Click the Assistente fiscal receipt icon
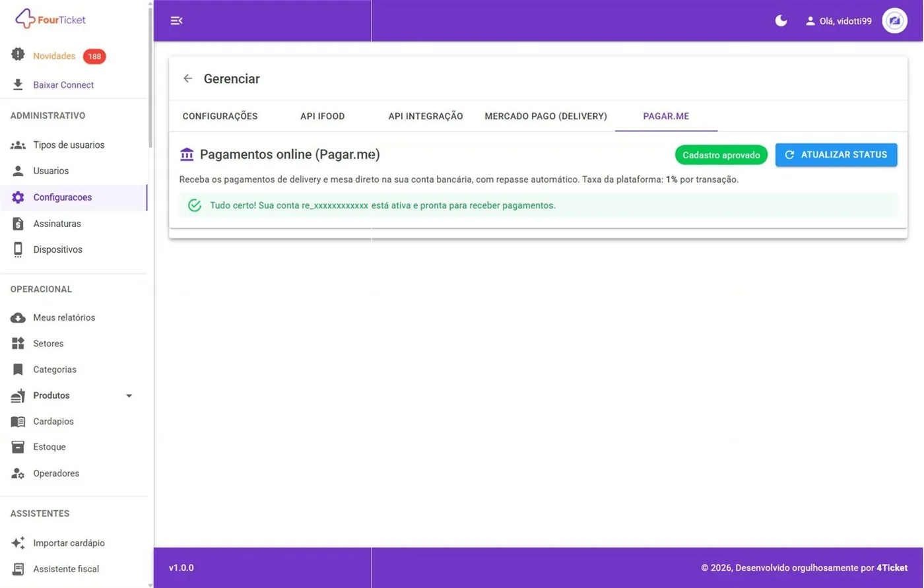The height and width of the screenshot is (588, 924). (x=18, y=569)
